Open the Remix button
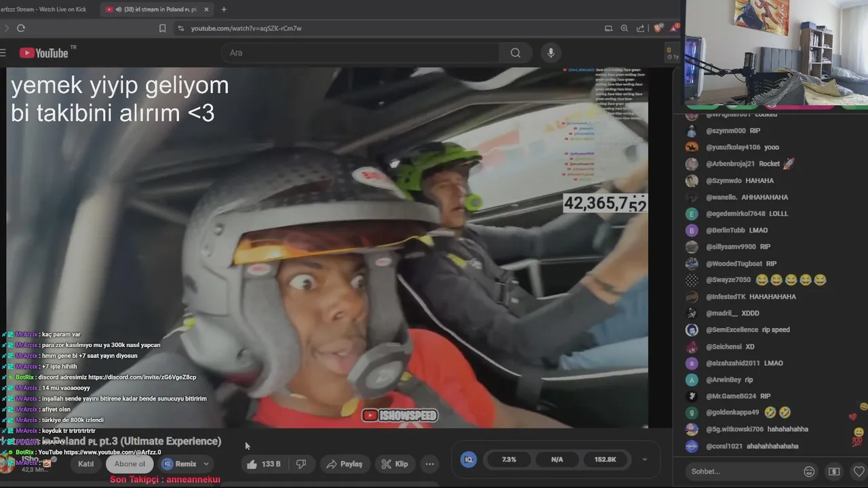Image resolution: width=868 pixels, height=488 pixels. coord(179,464)
